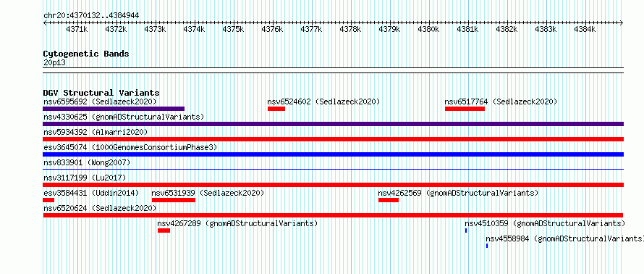This screenshot has height=274, width=644.
Task: Click the red bar under nsv3117199
Action: (333, 185)
